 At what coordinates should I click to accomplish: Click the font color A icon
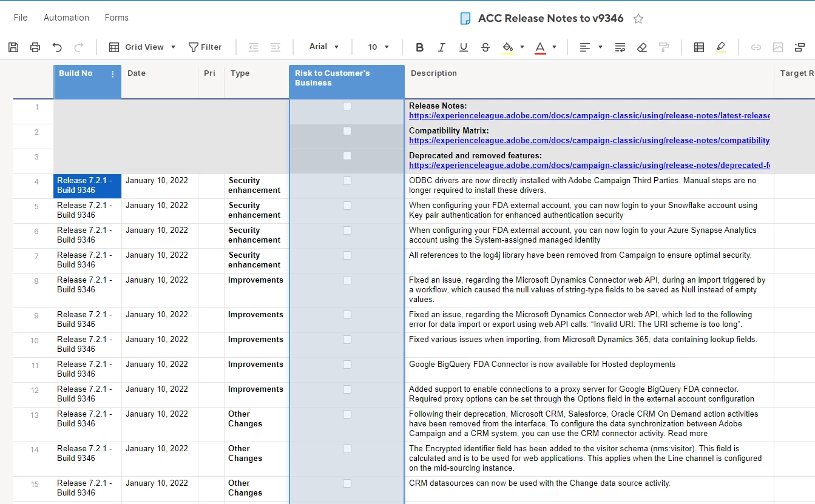tap(540, 47)
